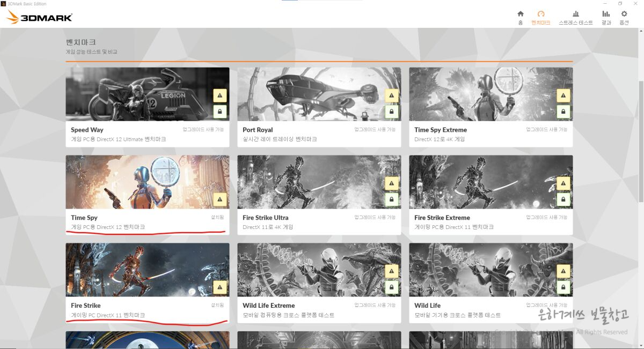The image size is (644, 349).
Task: Click warning icon on Wild Life card
Action: (563, 272)
